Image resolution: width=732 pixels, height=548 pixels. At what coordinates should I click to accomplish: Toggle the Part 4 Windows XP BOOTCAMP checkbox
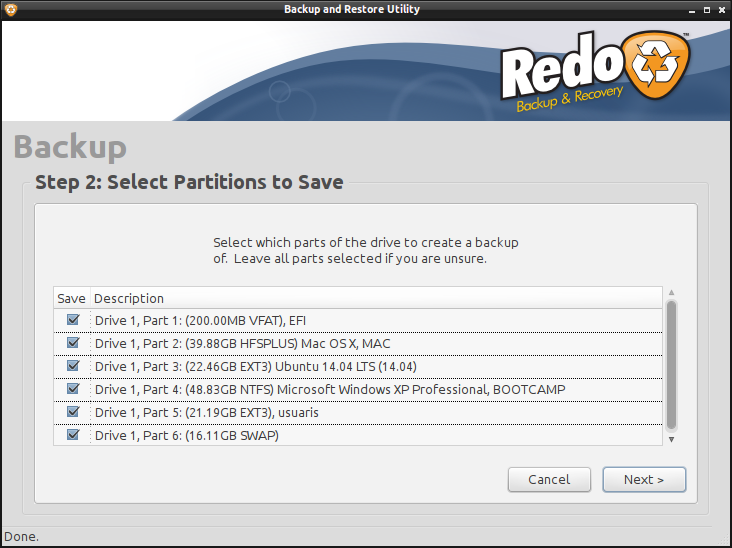coord(72,389)
